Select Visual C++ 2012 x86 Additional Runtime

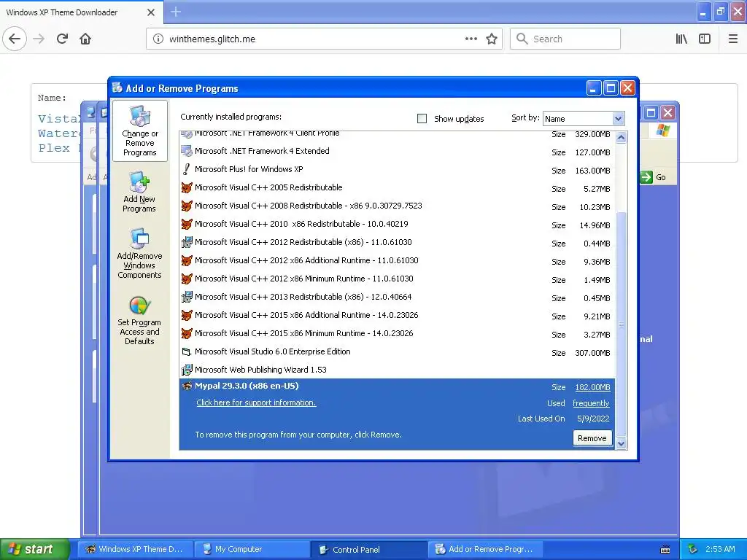point(398,261)
